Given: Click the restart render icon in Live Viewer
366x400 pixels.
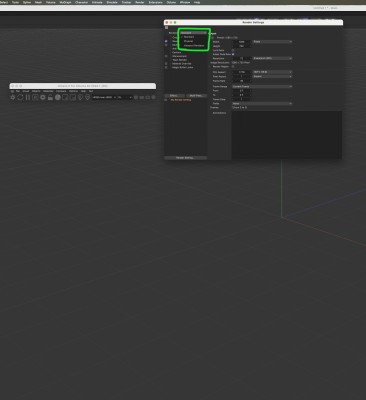Looking at the screenshot, I should [x=20, y=97].
